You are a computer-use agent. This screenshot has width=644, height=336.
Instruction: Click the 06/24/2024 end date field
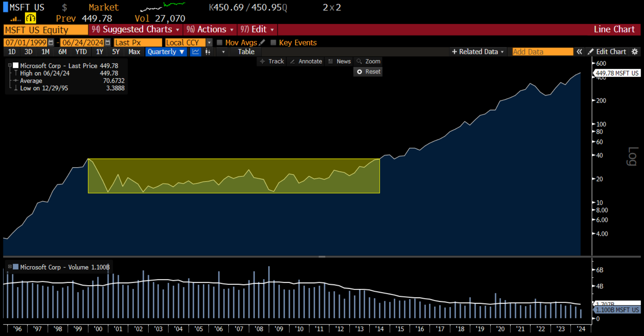click(82, 42)
